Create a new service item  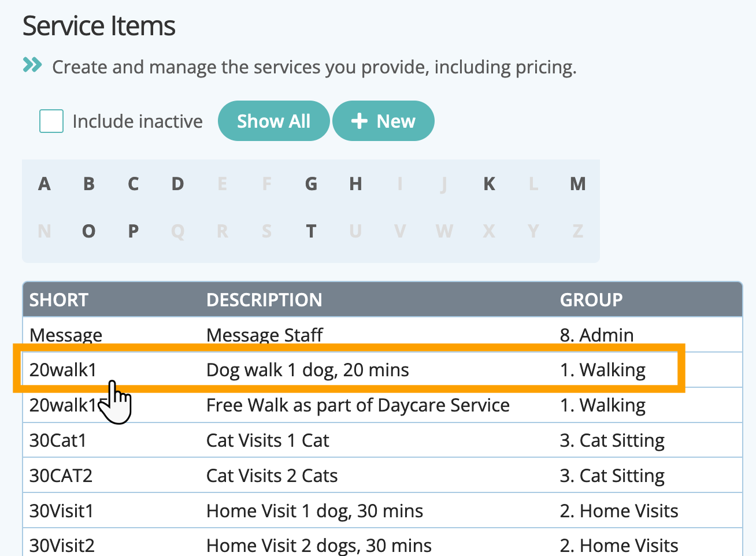383,121
